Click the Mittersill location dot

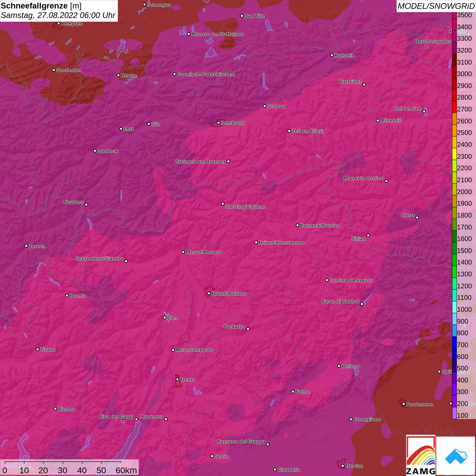pos(378,120)
